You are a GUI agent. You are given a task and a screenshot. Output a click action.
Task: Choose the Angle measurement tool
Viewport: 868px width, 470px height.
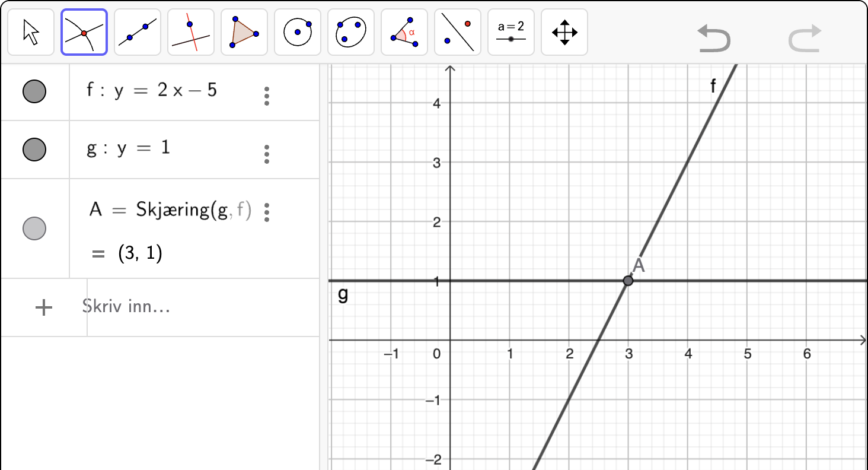pos(404,32)
